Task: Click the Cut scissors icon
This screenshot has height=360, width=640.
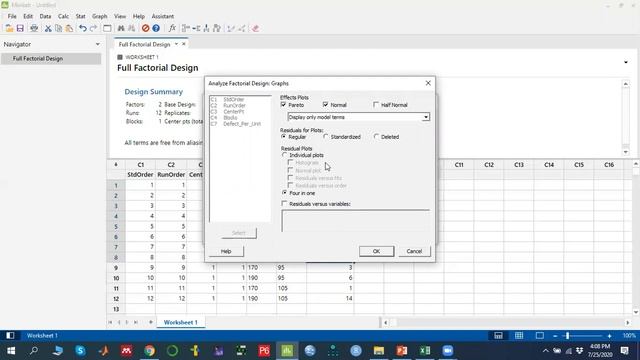Action: [48, 28]
